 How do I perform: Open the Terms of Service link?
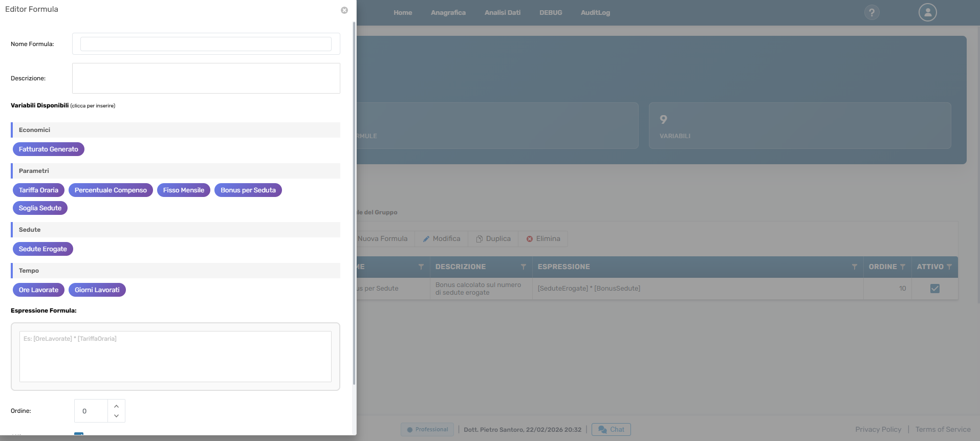tap(943, 430)
